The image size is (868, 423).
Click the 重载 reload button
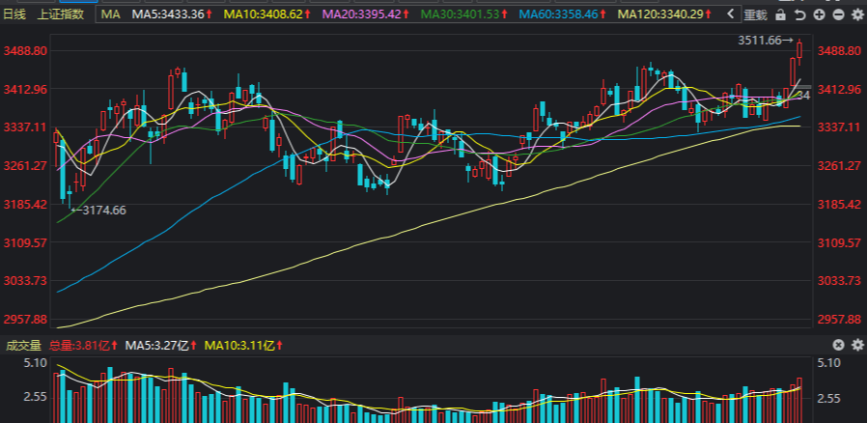coord(756,14)
